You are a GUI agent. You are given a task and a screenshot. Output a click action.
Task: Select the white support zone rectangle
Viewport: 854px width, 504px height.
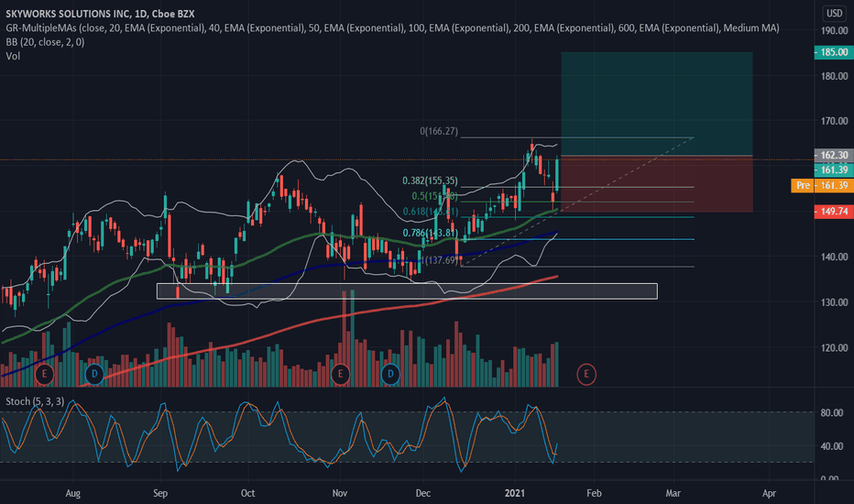pos(407,291)
